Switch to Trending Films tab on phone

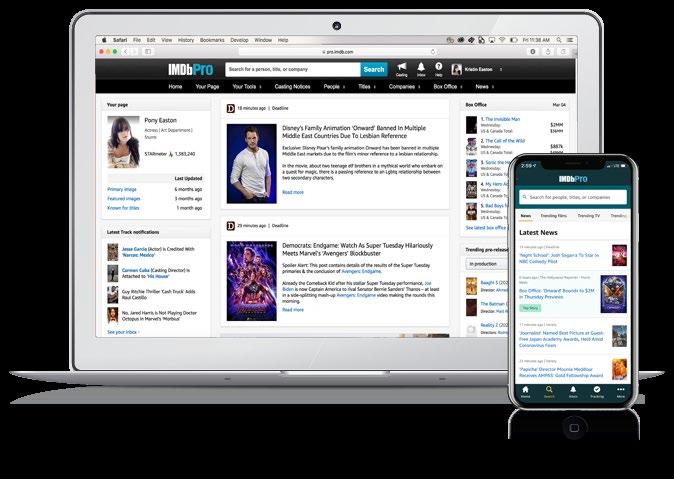tap(554, 216)
